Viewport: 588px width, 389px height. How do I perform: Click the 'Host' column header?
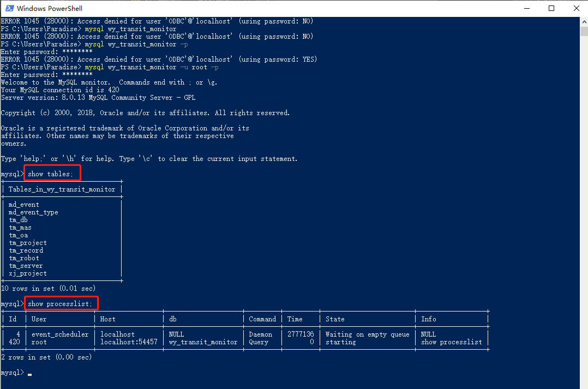pos(107,319)
